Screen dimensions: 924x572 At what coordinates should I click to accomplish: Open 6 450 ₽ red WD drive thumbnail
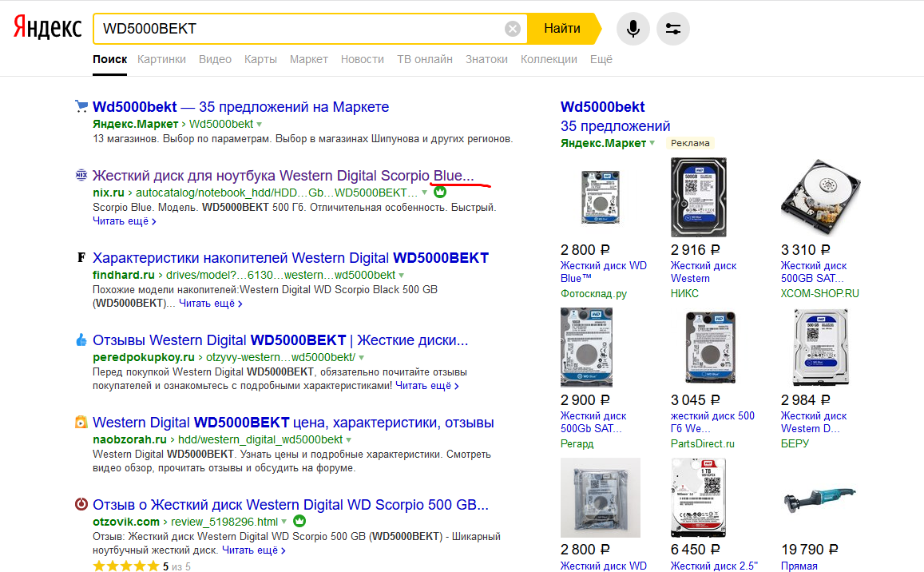tap(699, 498)
